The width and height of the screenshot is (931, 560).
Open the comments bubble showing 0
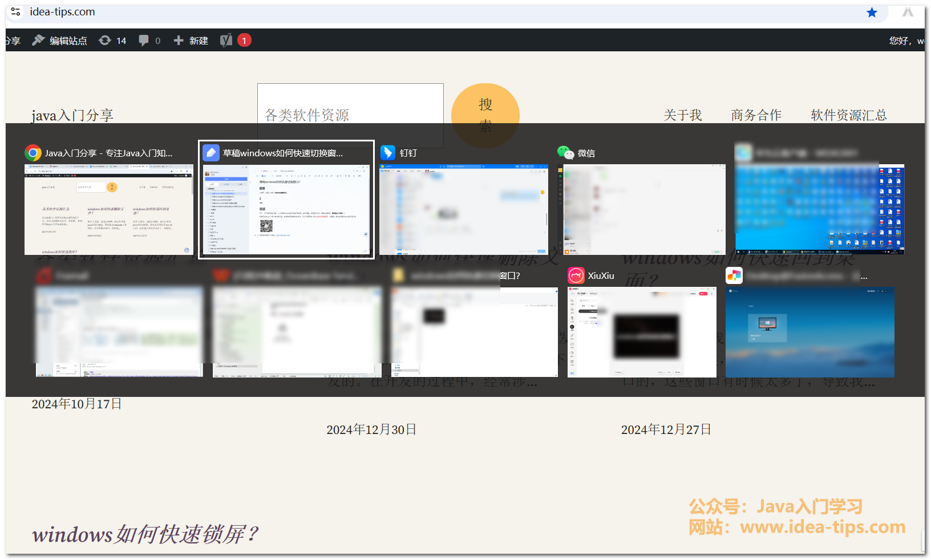click(149, 40)
